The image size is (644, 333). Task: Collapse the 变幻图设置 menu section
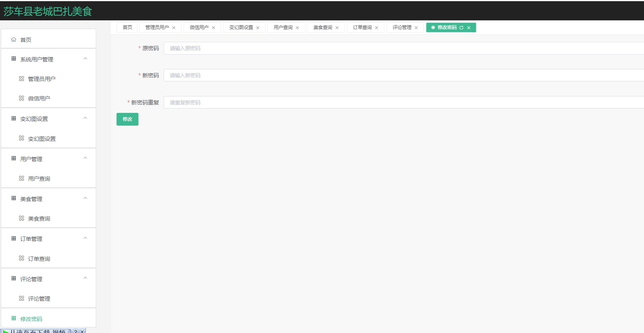pyautogui.click(x=85, y=118)
